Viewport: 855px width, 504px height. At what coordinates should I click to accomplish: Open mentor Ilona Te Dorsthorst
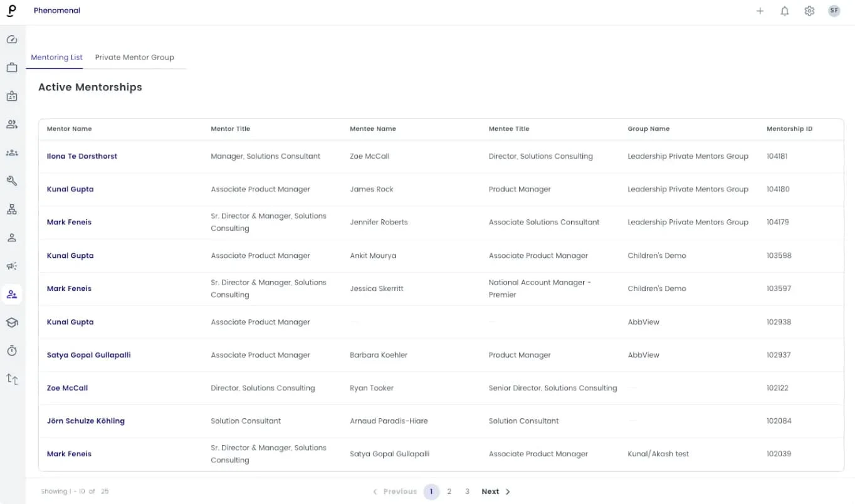pyautogui.click(x=82, y=156)
